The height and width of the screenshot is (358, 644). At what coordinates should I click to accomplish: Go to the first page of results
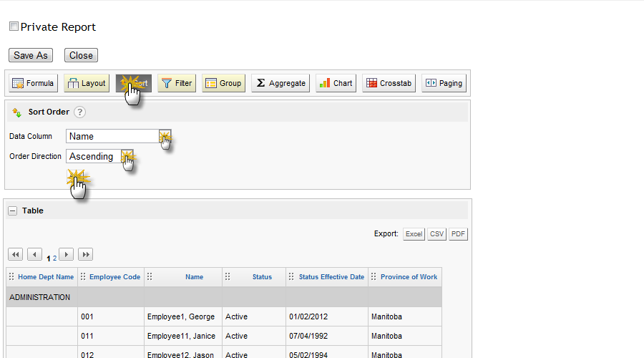[x=15, y=254]
